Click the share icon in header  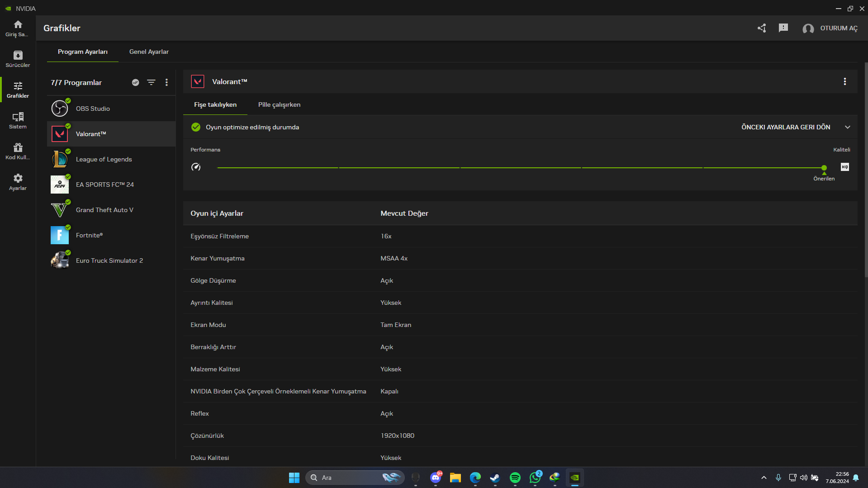pyautogui.click(x=762, y=28)
